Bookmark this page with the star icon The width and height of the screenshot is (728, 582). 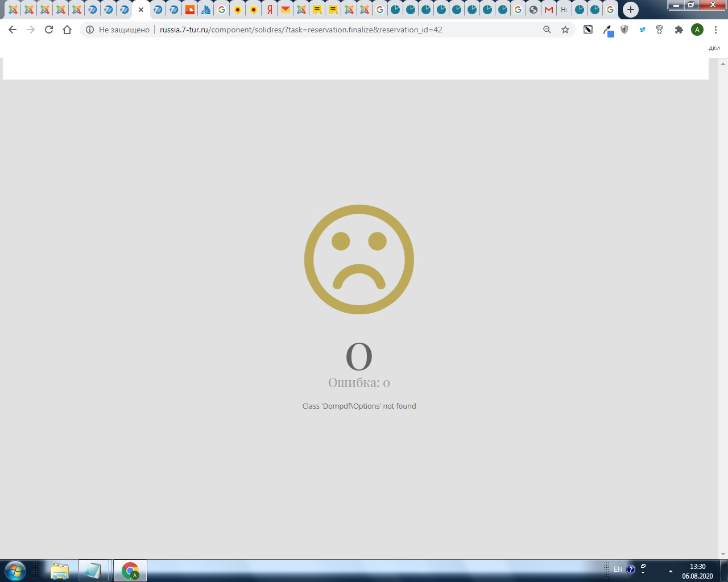(565, 30)
